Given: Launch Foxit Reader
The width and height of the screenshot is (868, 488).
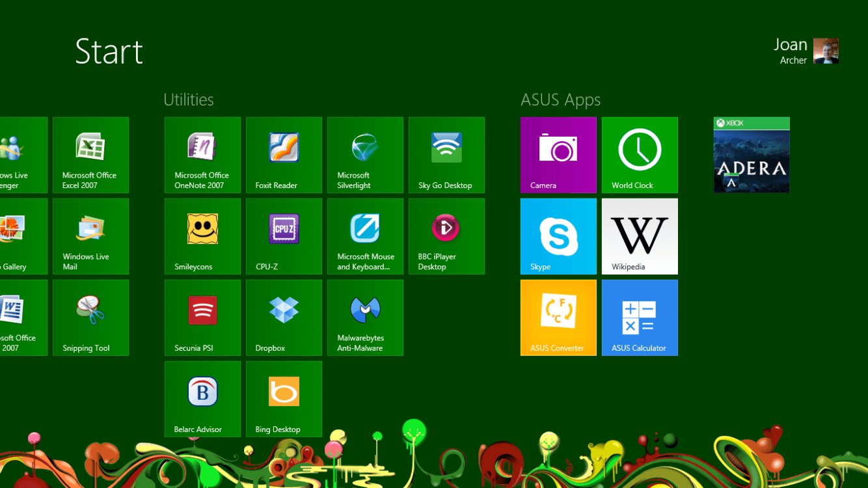Looking at the screenshot, I should tap(284, 155).
